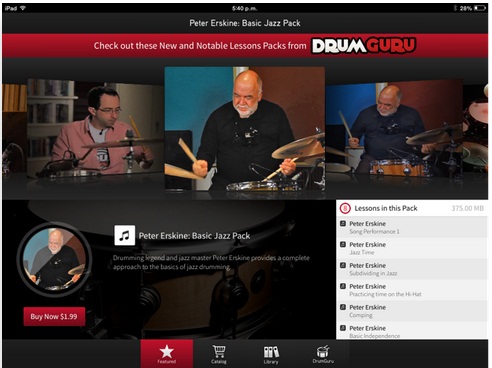Tap the icon beside Song Performance 1

pyautogui.click(x=343, y=223)
